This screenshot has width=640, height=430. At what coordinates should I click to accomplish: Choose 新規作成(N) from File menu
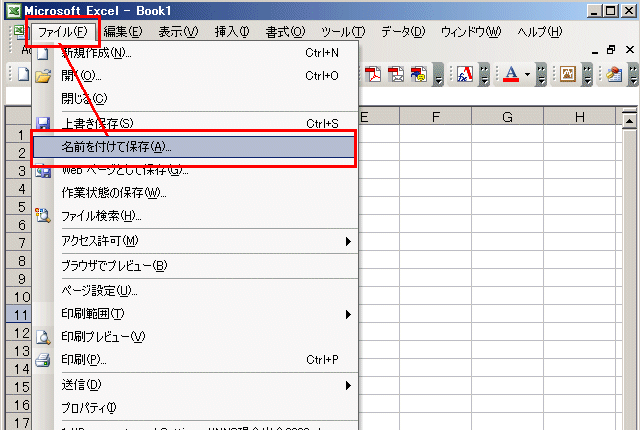196,53
